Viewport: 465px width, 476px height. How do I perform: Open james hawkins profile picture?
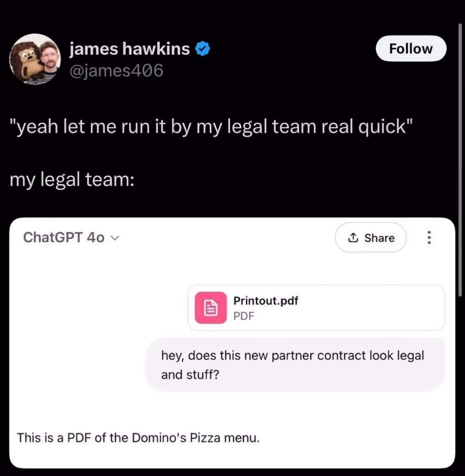(x=35, y=59)
